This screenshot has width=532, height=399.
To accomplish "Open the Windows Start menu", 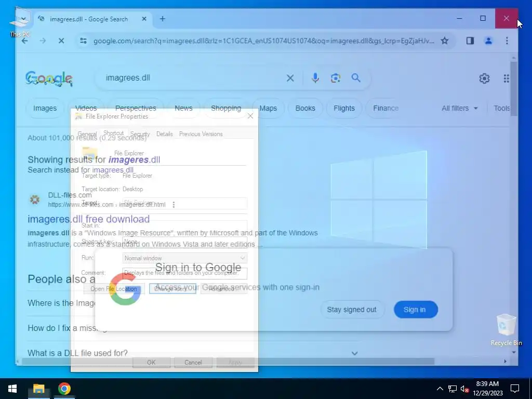I will (x=12, y=389).
